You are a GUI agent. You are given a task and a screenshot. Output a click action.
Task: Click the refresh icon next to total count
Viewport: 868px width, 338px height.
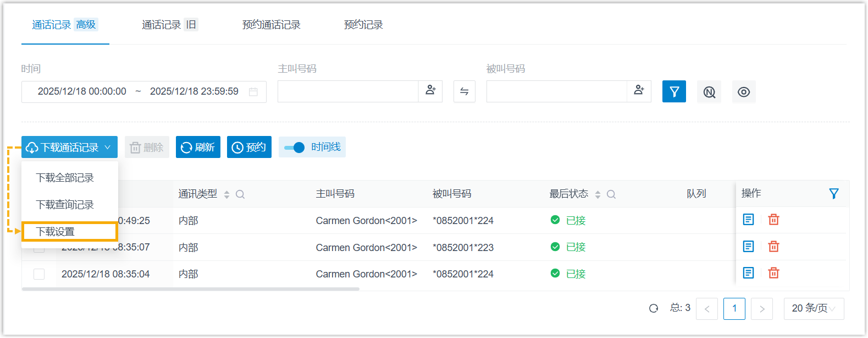pyautogui.click(x=654, y=308)
